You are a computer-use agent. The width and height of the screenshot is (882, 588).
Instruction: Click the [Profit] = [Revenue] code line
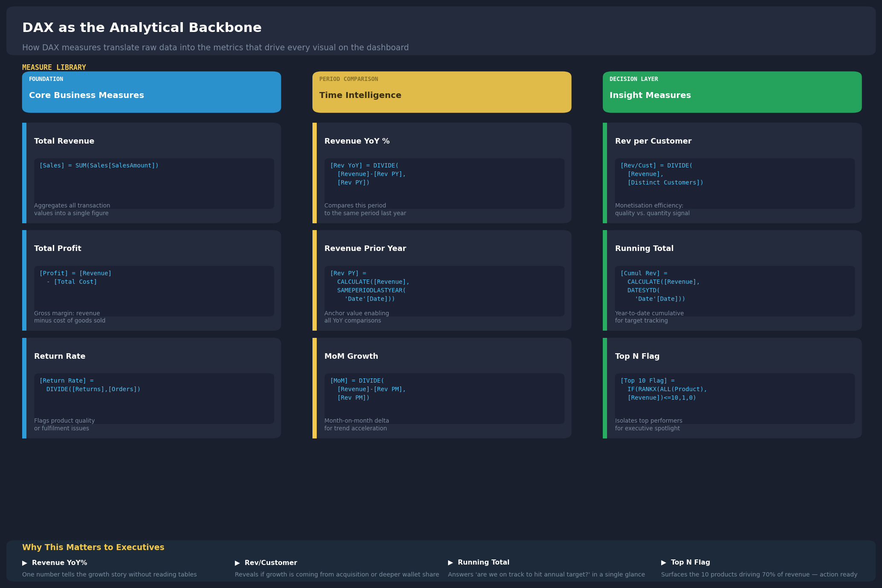75,273
